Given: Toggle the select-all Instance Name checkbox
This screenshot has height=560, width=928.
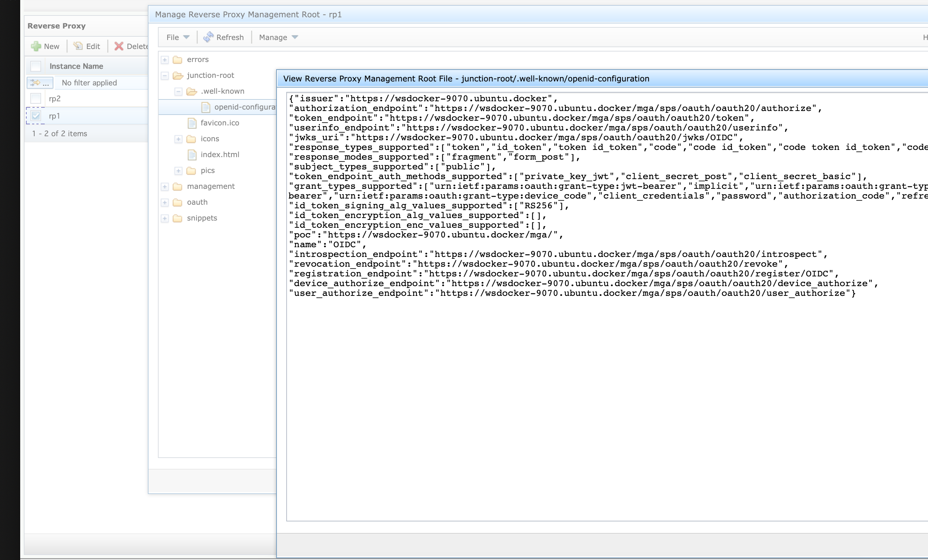Looking at the screenshot, I should [36, 66].
